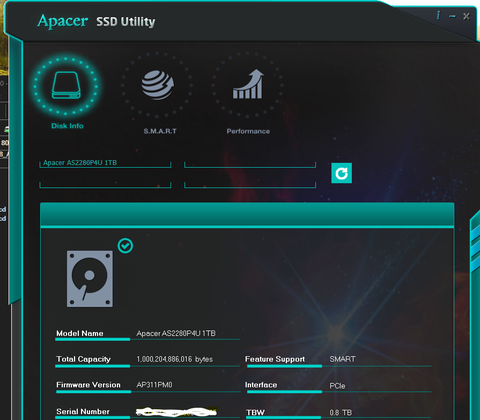Click the Interface value PCIe
Viewport: 480px width, 420px height.
[x=337, y=386]
